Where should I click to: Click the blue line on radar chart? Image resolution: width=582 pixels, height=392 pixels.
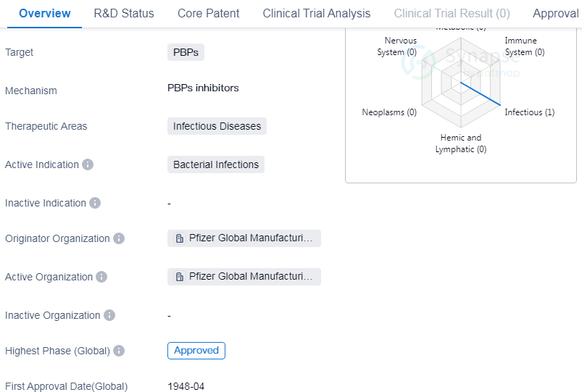click(x=481, y=93)
